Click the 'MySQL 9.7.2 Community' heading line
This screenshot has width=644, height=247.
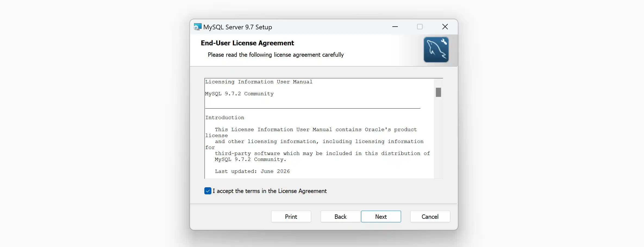pos(239,94)
